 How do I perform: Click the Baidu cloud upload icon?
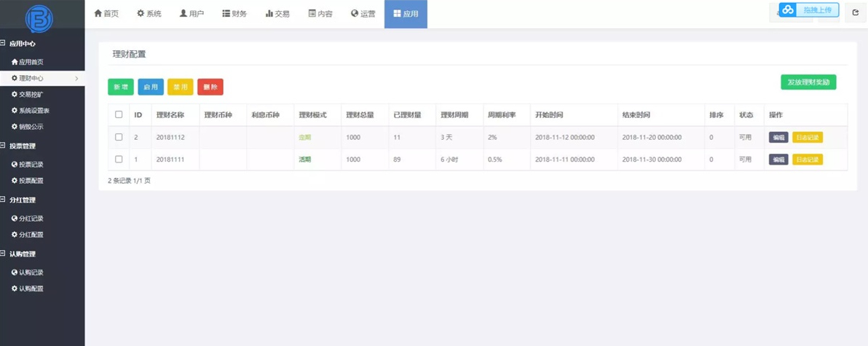pos(788,10)
